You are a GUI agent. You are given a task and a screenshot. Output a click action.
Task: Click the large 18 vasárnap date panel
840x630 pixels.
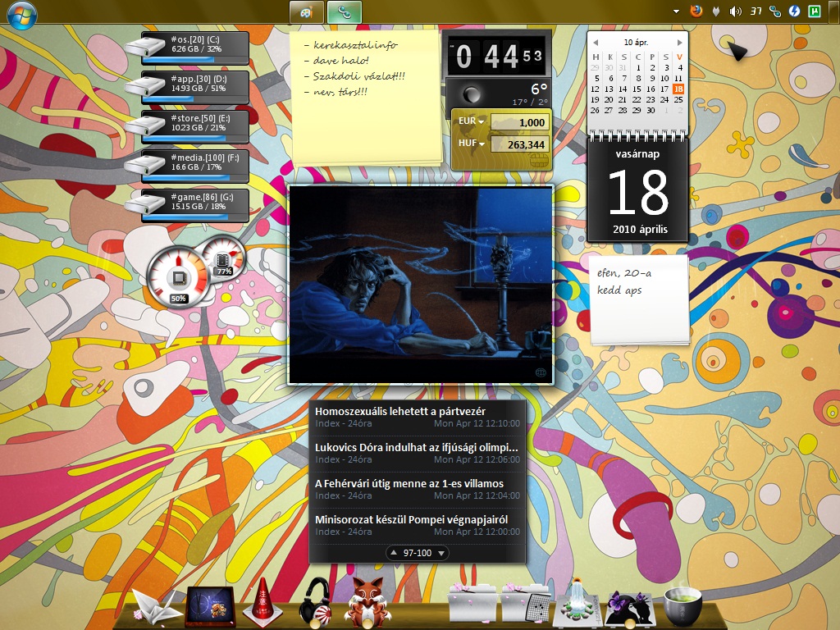coord(638,191)
